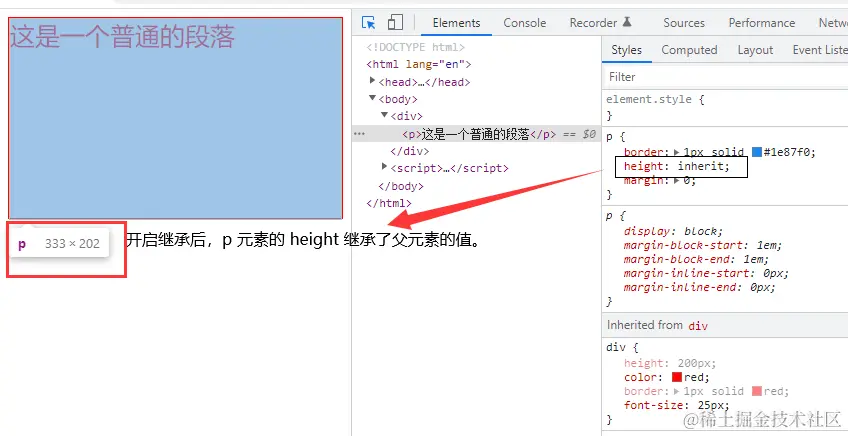
Task: Expand the p border shorthand triangle
Action: coord(677,153)
